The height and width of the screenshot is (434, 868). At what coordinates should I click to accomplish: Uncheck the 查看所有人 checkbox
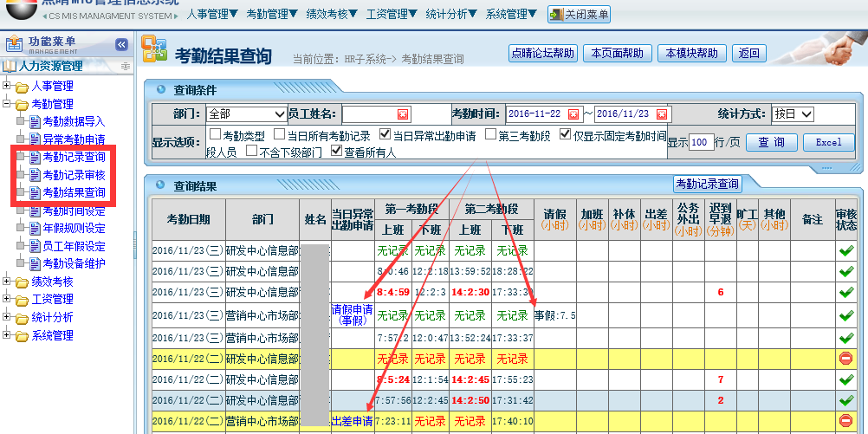(336, 152)
